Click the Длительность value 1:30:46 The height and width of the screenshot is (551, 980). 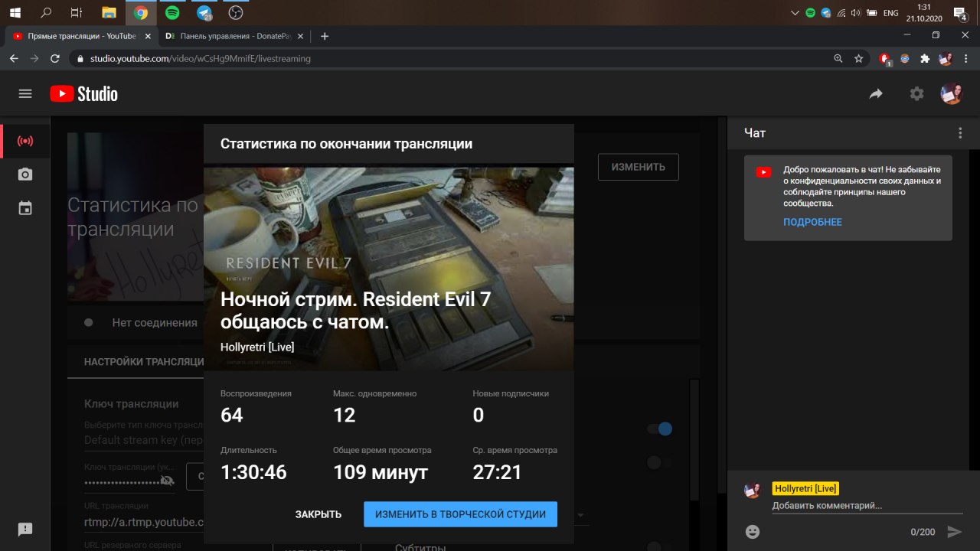(x=253, y=472)
